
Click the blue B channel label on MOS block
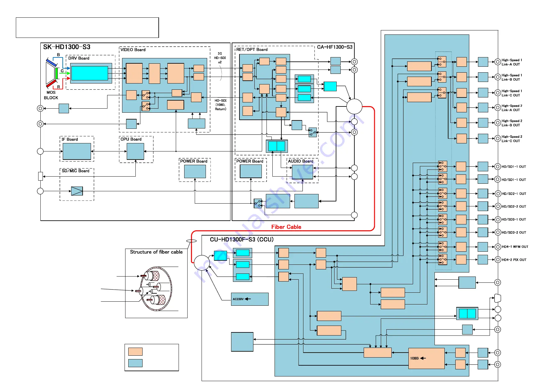(x=58, y=55)
